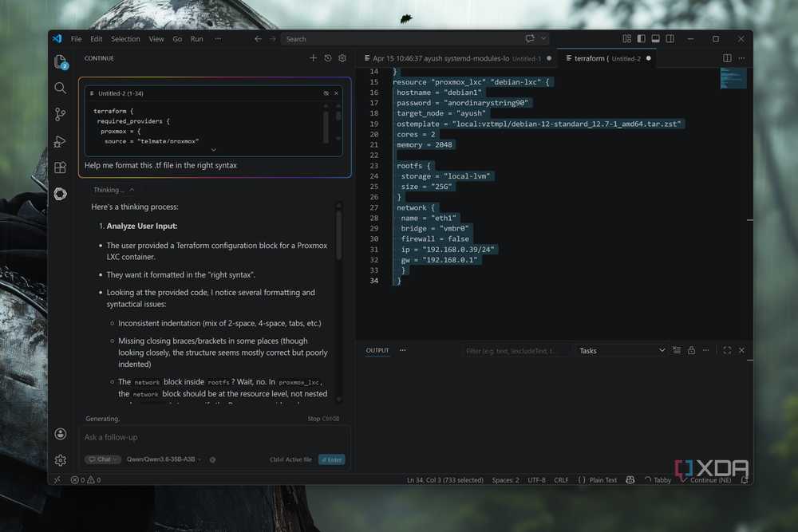Open the File menu
The height and width of the screenshot is (532, 798).
[77, 38]
